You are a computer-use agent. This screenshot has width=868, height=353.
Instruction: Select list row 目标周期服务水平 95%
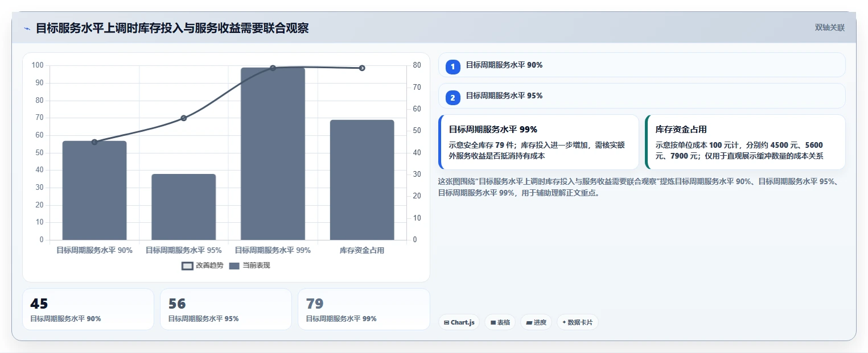pyautogui.click(x=641, y=95)
